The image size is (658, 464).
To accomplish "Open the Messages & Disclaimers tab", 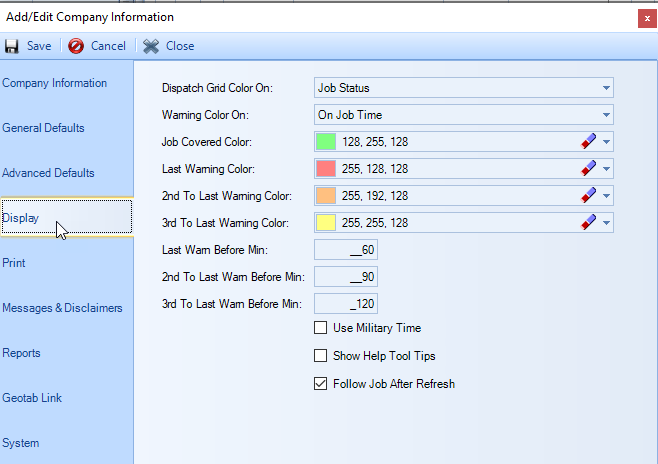I will click(62, 308).
